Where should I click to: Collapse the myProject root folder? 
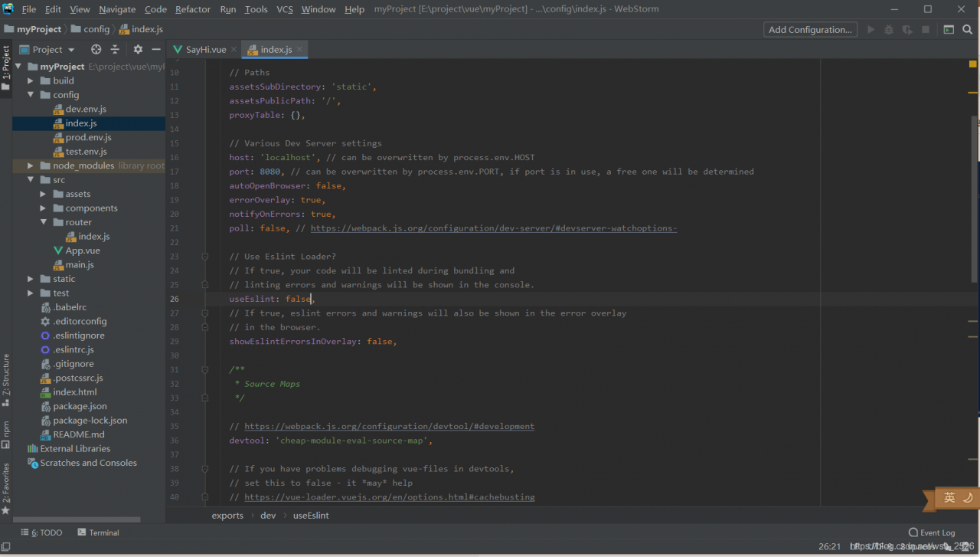18,67
